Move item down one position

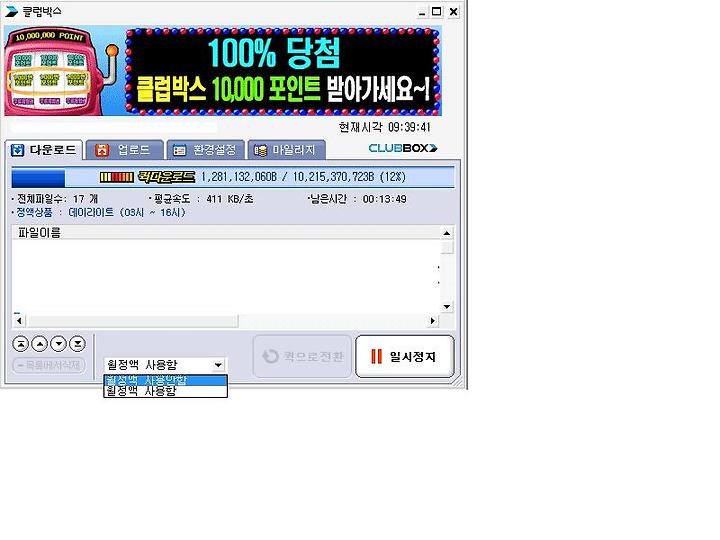coord(59,343)
